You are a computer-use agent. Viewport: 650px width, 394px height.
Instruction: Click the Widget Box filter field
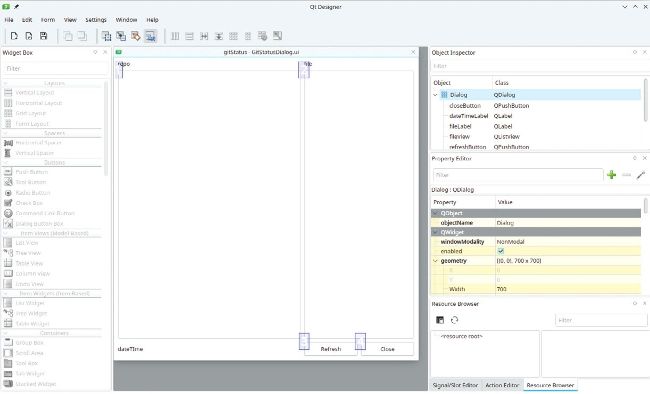pos(55,68)
